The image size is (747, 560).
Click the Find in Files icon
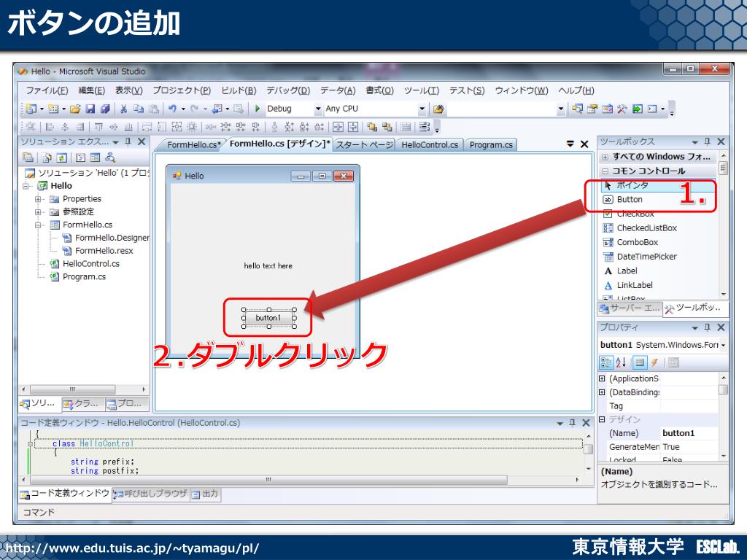[438, 109]
